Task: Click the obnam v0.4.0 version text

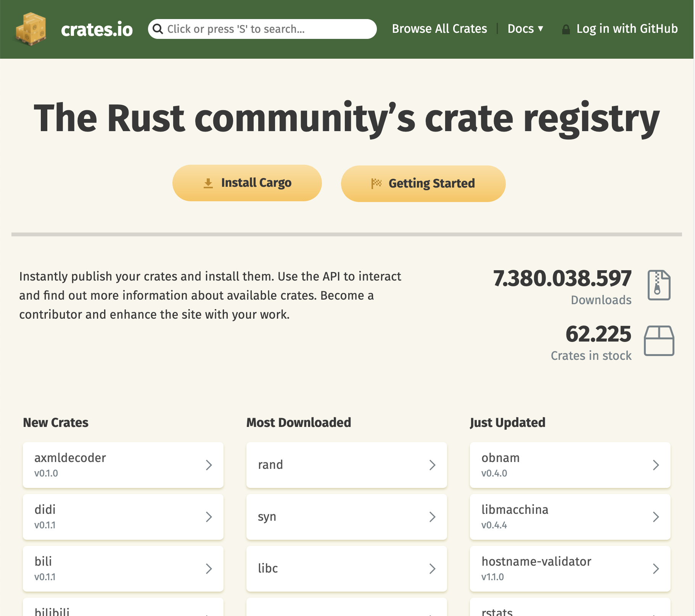Action: (x=494, y=473)
